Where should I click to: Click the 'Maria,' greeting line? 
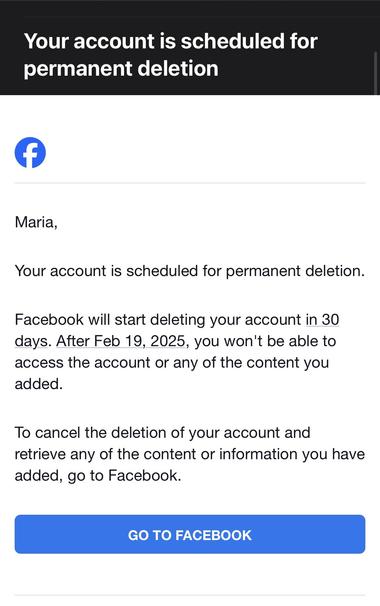(x=36, y=222)
